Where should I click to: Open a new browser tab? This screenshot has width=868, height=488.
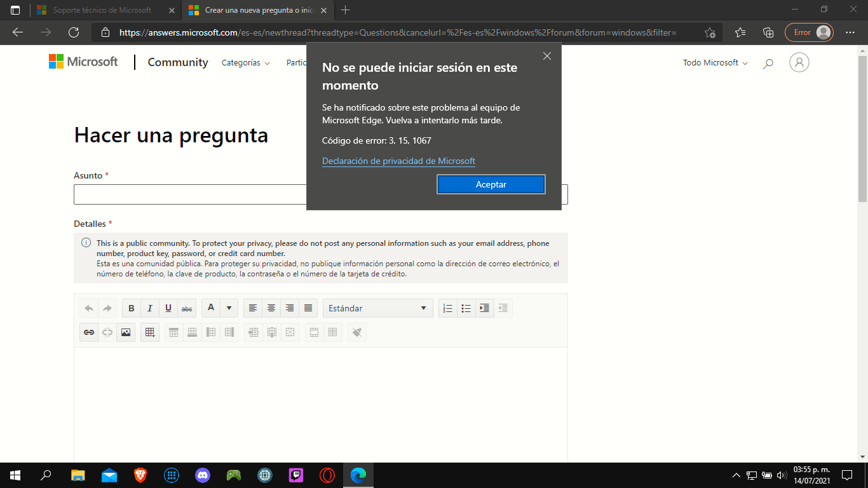(x=346, y=10)
